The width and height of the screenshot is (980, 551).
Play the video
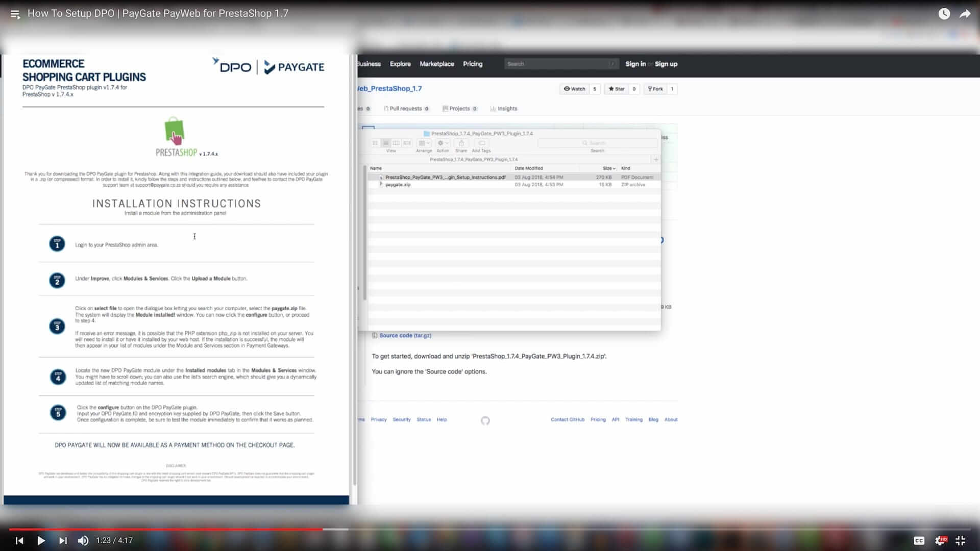[41, 540]
